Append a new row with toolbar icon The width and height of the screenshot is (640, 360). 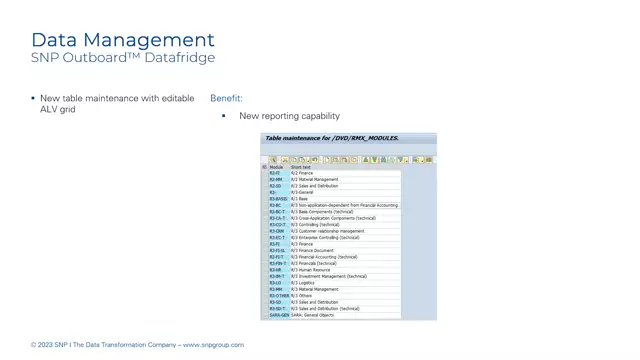(x=327, y=160)
